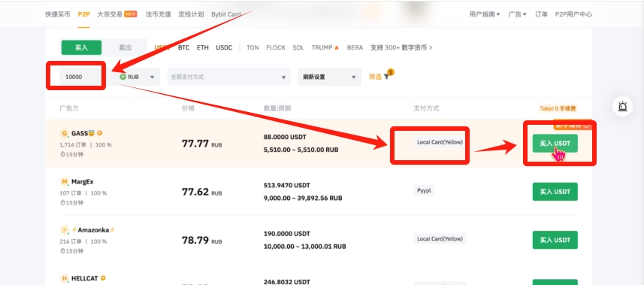Click 支付方式 column header

(426, 108)
